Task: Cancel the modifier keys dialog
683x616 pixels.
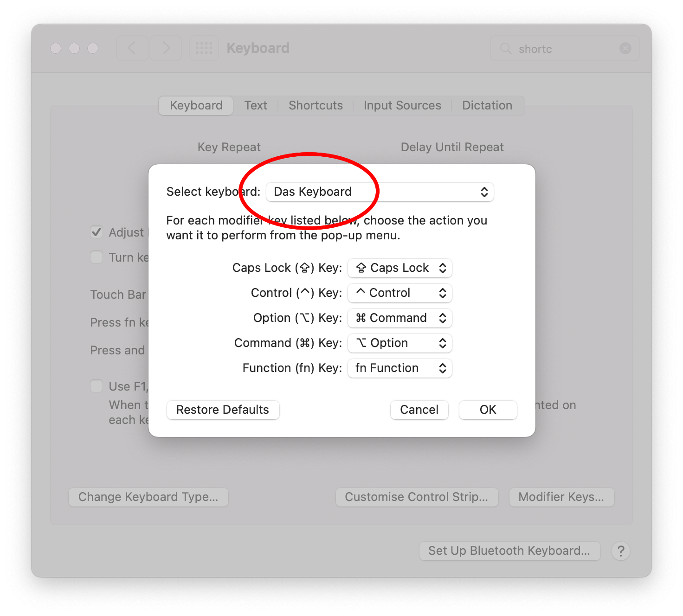Action: coord(419,410)
